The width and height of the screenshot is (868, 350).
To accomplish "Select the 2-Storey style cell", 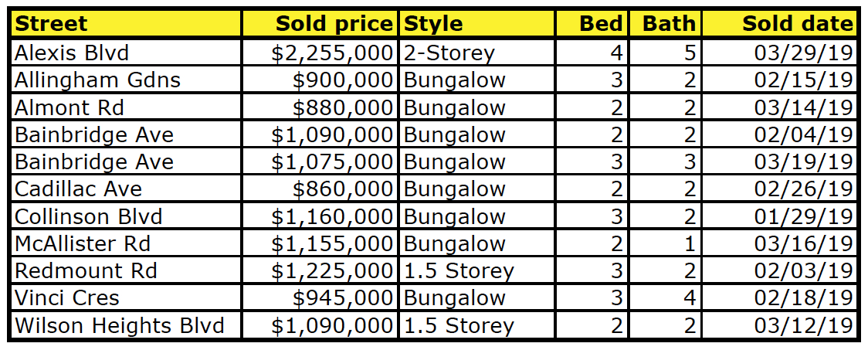I will point(476,53).
